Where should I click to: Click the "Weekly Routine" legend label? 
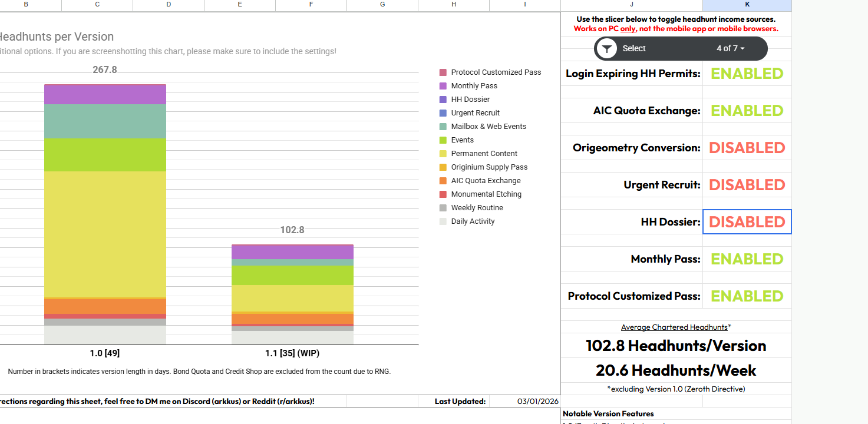click(x=477, y=208)
